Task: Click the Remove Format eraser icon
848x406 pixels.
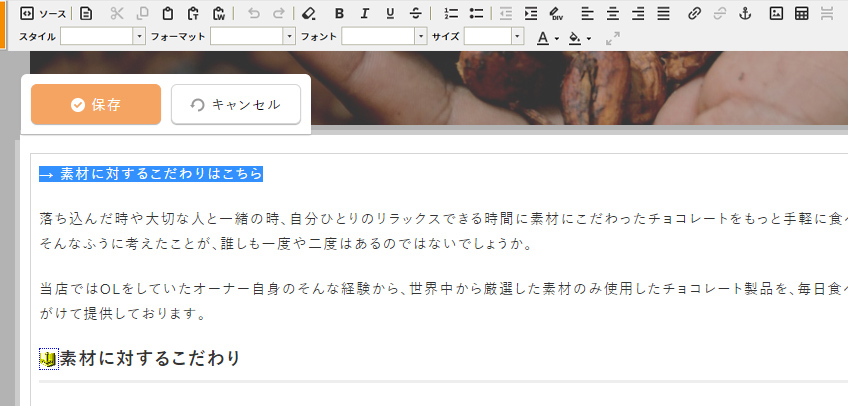Action: coord(308,13)
